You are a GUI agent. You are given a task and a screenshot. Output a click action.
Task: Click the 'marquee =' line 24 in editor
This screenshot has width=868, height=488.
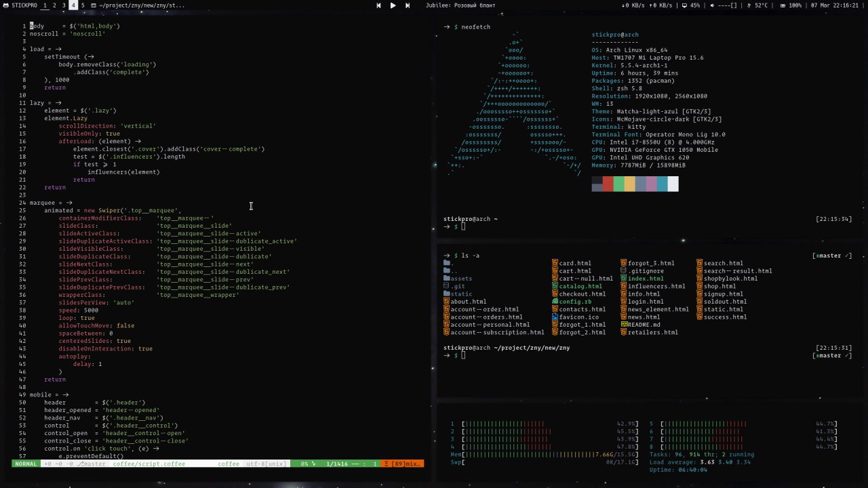(x=51, y=203)
